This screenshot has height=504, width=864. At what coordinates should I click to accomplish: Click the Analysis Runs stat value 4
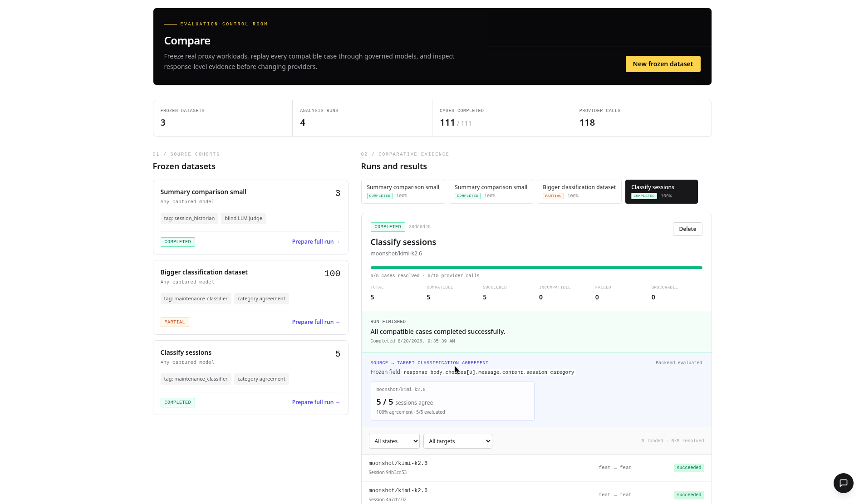(303, 122)
